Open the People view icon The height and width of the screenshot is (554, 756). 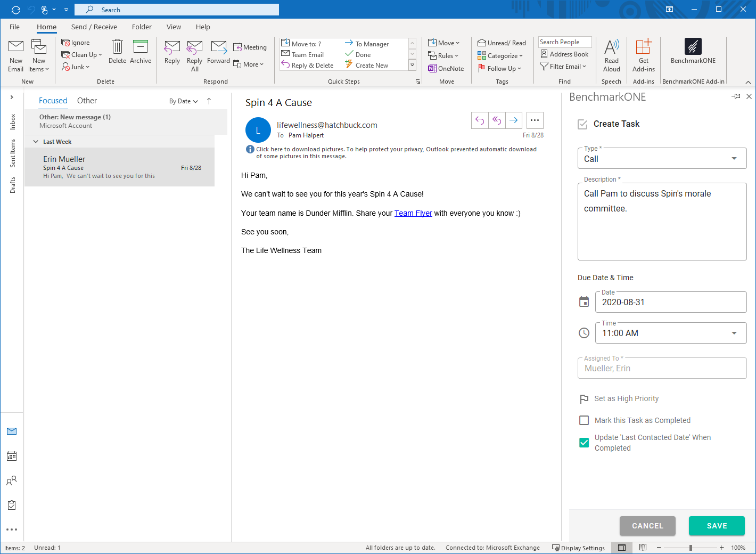[x=12, y=480]
